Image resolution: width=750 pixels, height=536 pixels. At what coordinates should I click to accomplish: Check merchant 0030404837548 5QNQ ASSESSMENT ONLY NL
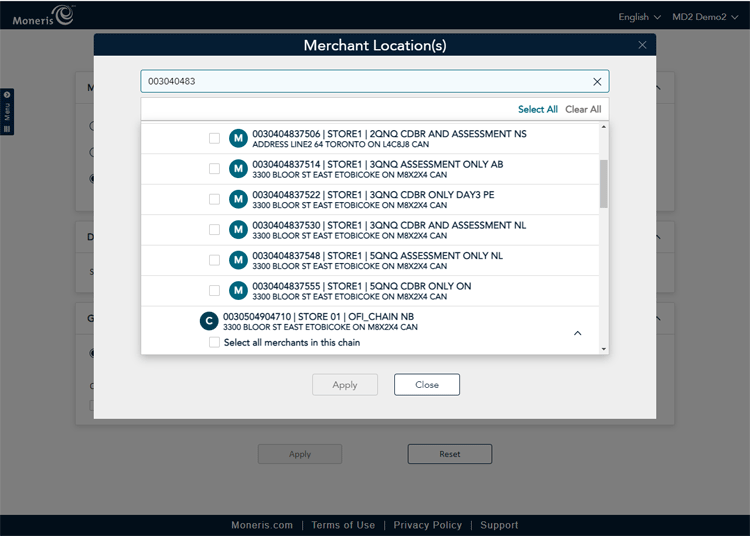214,260
